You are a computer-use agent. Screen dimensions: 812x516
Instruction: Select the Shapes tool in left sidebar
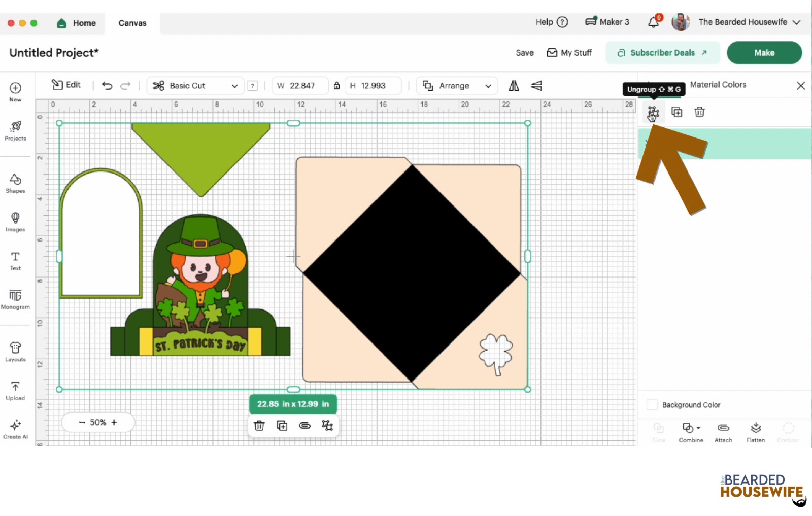(15, 183)
